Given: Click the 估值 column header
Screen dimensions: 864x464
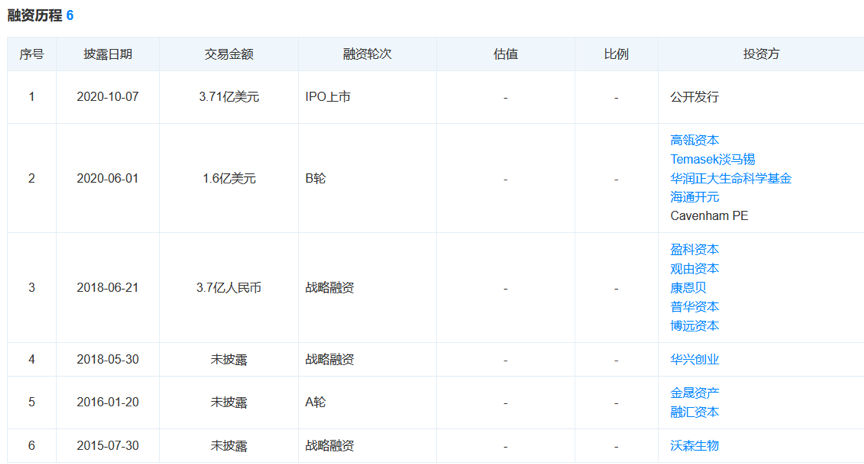Looking at the screenshot, I should coord(505,54).
